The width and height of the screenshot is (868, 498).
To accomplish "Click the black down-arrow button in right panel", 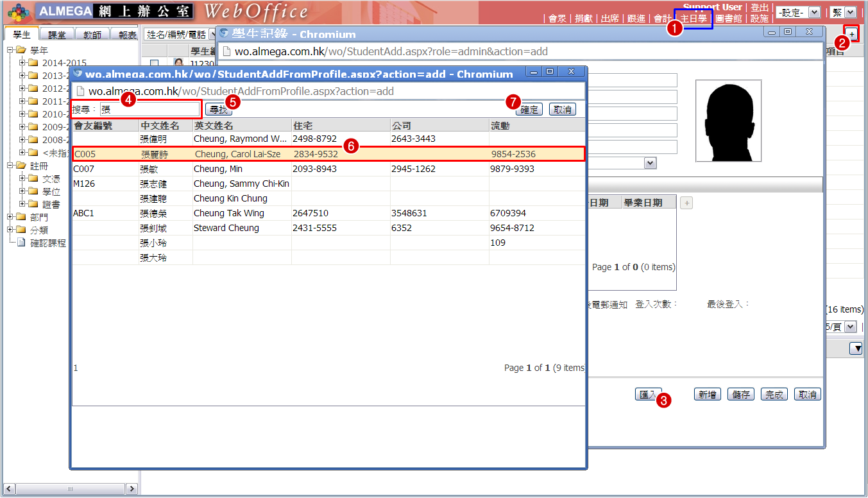I will [856, 348].
